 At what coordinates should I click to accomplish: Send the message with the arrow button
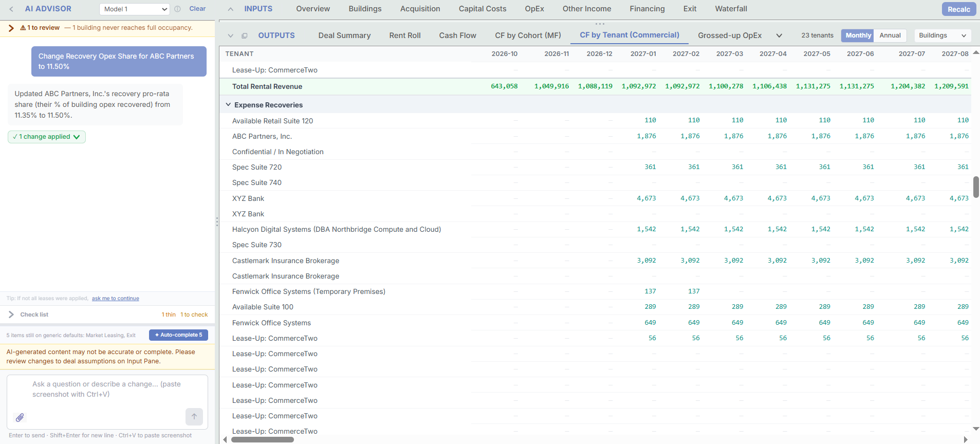194,417
